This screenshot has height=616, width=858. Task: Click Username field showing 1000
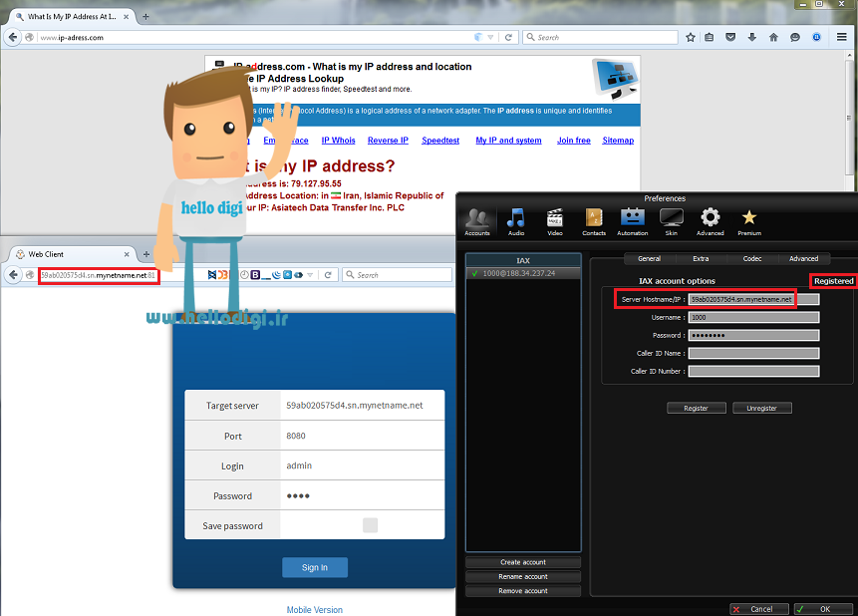pos(753,317)
